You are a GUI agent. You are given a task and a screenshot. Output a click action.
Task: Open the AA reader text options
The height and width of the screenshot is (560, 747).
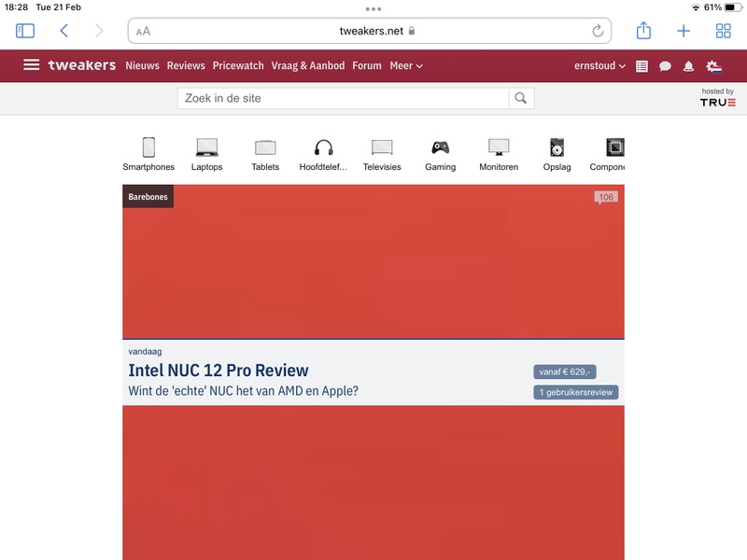(143, 32)
